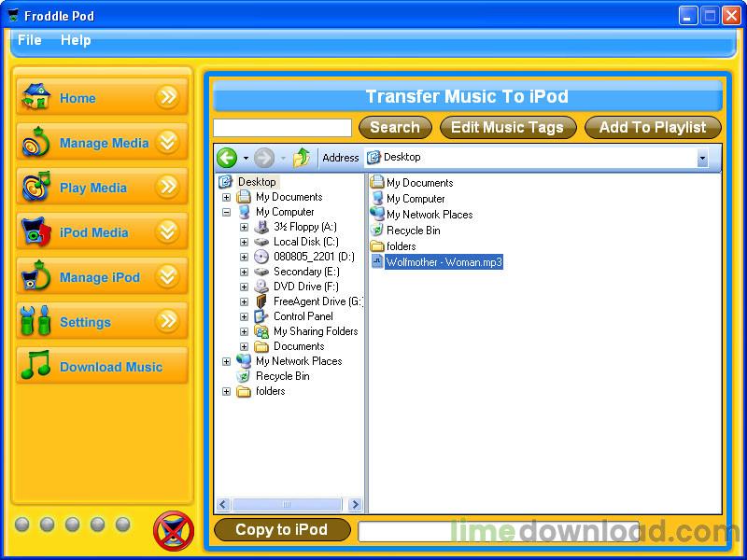Click the Manage Media speaker icon
This screenshot has width=747, height=560.
(36, 142)
